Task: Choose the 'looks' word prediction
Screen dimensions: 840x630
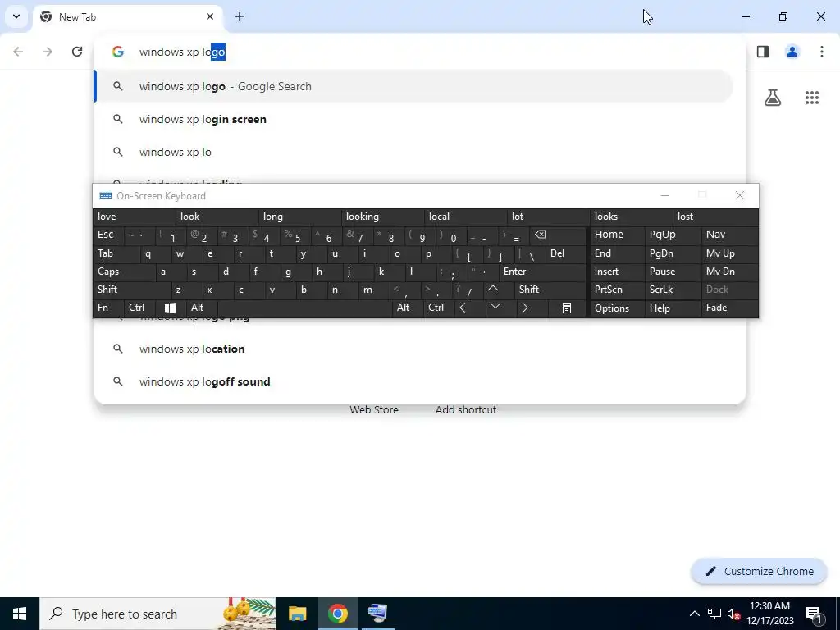Action: pyautogui.click(x=631, y=217)
